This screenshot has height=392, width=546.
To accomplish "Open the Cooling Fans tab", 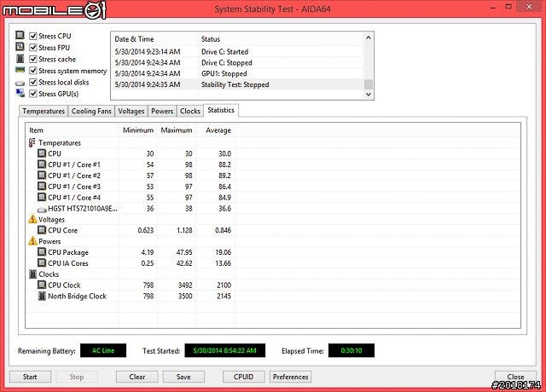I will (x=91, y=111).
